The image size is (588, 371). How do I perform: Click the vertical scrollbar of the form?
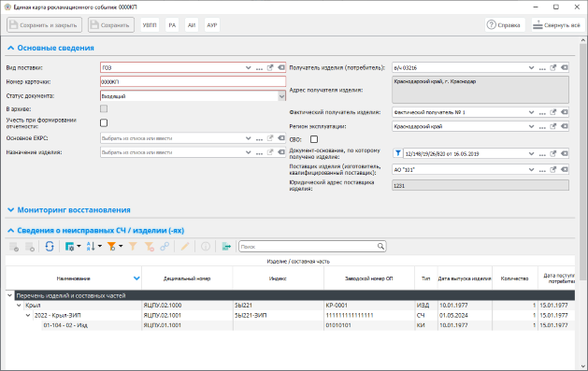click(583, 161)
